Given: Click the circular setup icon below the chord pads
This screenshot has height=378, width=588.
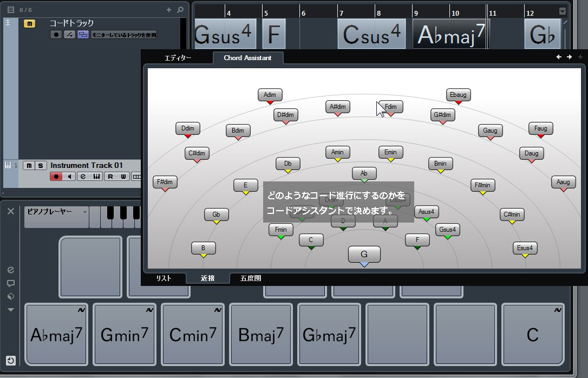Looking at the screenshot, I should [x=11, y=360].
